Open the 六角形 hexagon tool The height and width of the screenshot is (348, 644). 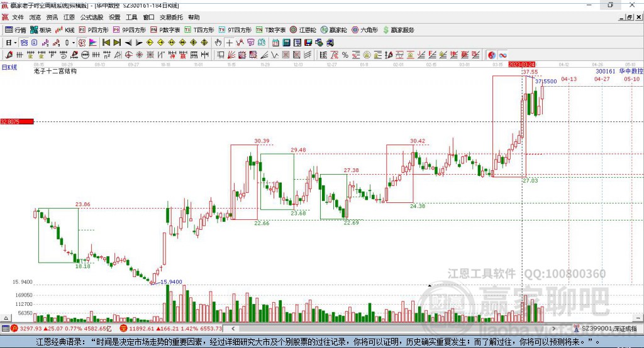pyautogui.click(x=365, y=30)
